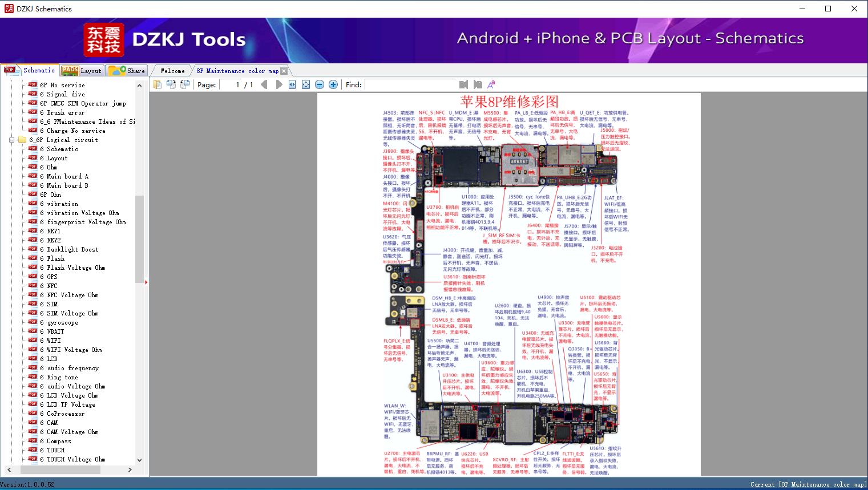Open the Share tab

coord(127,71)
